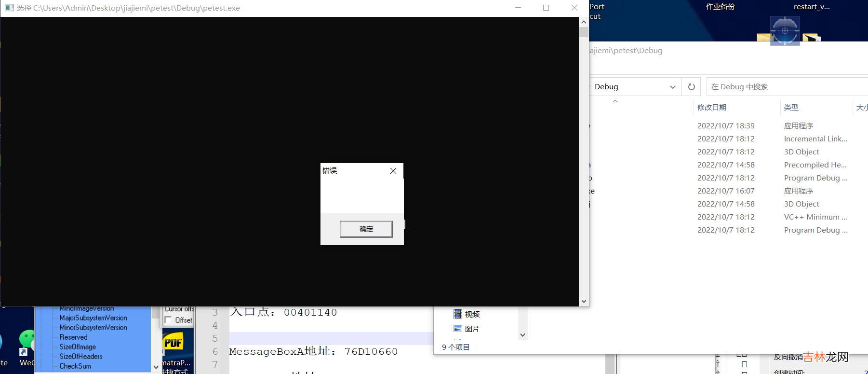Toggle the Offset checkbox
The image size is (868, 374).
[x=168, y=320]
